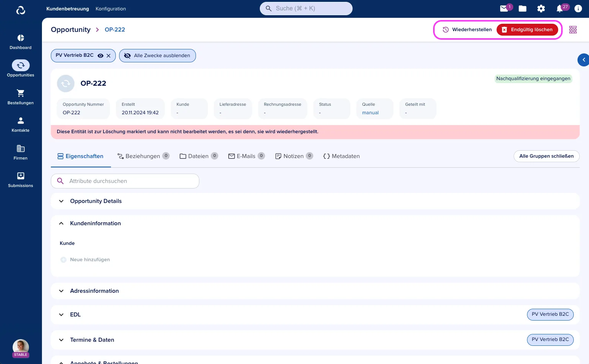
Task: Switch to the Beziehungen tab
Action: [x=143, y=156]
